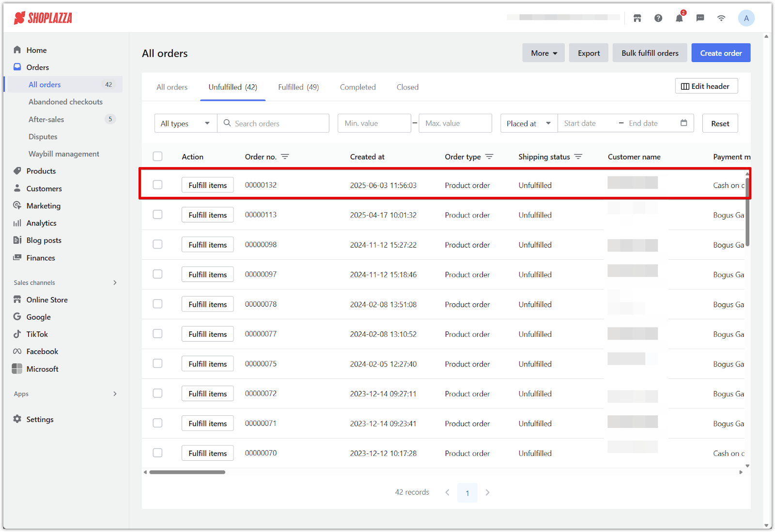Open the notifications bell icon
775x532 pixels.
tap(679, 18)
